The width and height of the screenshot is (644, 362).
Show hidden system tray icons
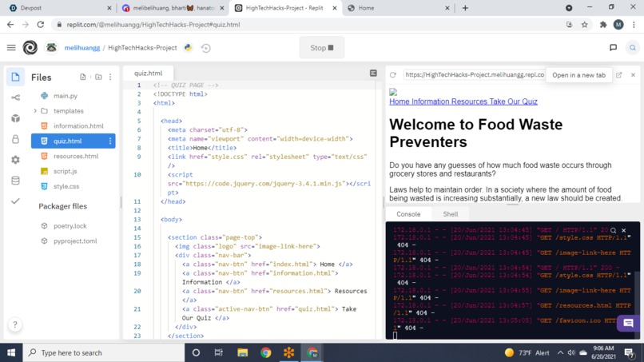click(x=560, y=352)
